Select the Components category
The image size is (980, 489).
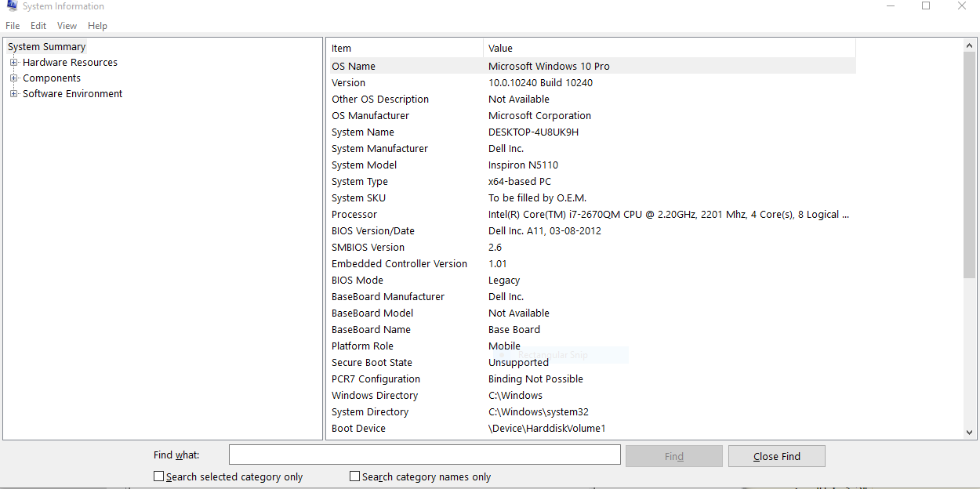(52, 78)
